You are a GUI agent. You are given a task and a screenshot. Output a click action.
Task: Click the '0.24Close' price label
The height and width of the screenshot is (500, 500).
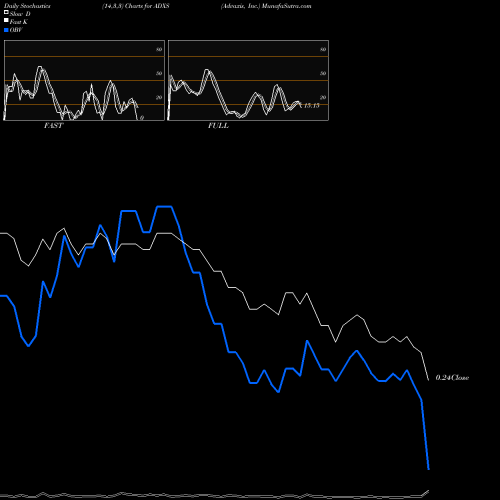[x=452, y=378]
